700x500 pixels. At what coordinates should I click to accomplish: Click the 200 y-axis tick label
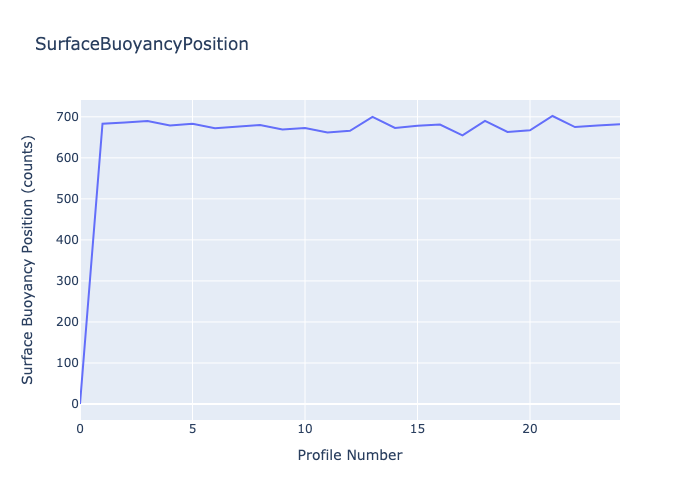click(66, 322)
